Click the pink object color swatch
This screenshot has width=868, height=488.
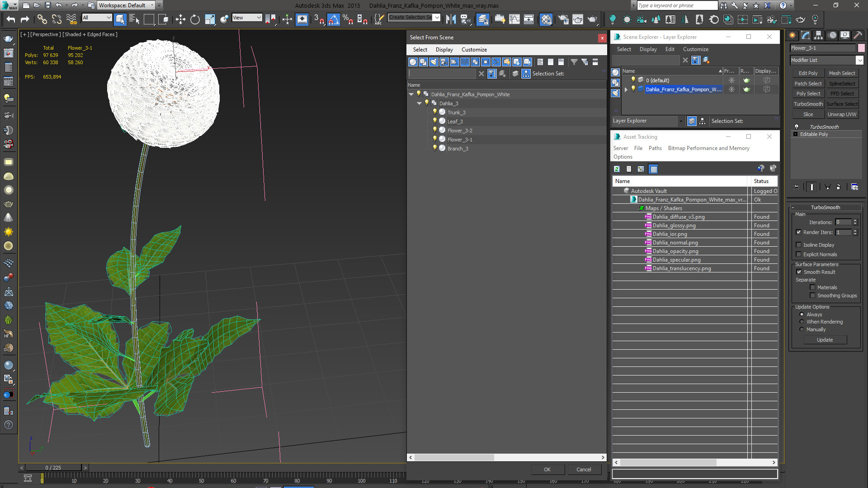[861, 48]
